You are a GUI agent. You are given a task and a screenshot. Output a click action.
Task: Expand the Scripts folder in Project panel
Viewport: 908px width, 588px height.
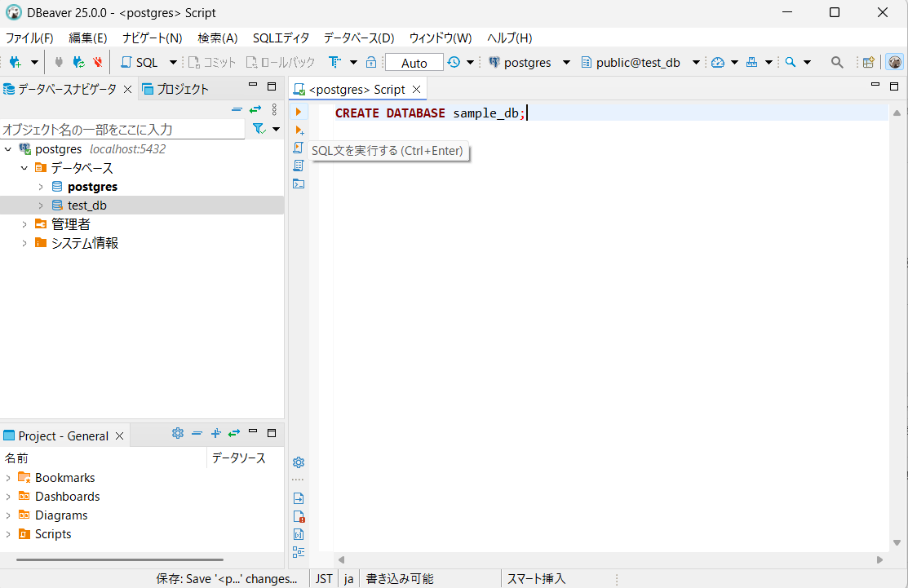tap(8, 534)
